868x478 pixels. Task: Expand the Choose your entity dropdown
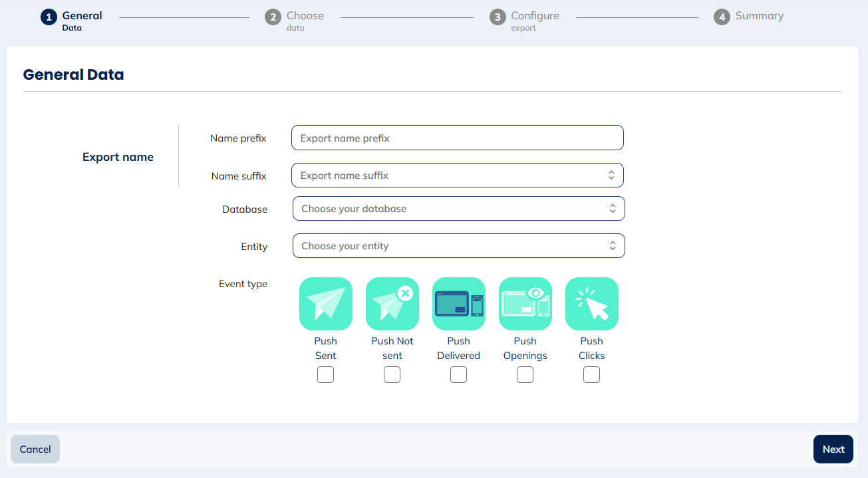[x=458, y=245]
